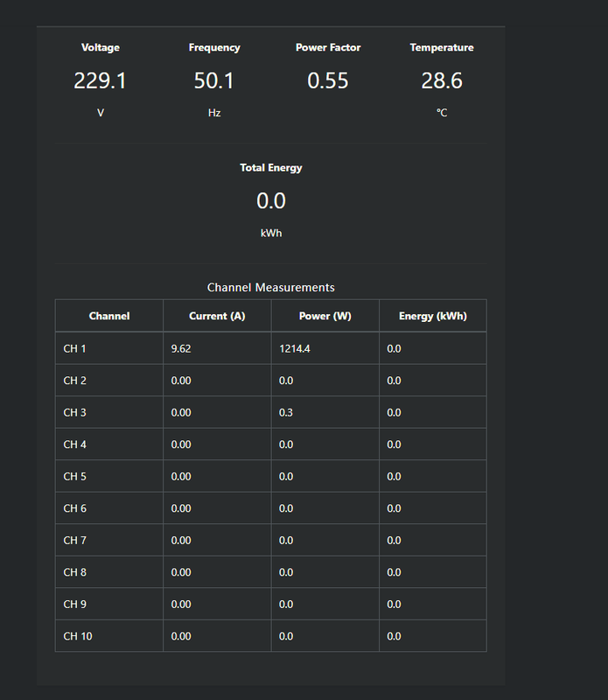Click the Power Factor value 0.55

pyautogui.click(x=328, y=80)
